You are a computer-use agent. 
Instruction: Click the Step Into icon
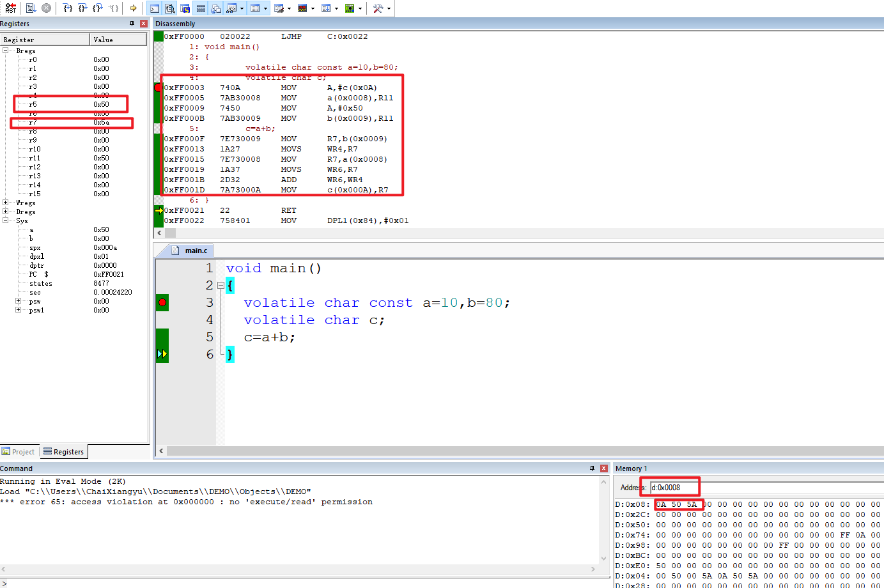[x=68, y=8]
